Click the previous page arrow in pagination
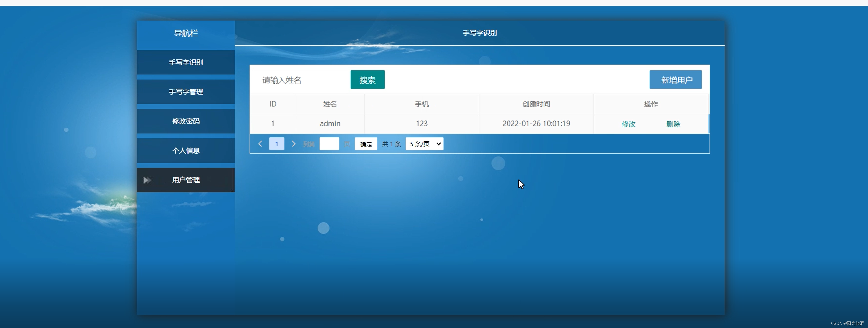Image resolution: width=868 pixels, height=328 pixels. (260, 144)
